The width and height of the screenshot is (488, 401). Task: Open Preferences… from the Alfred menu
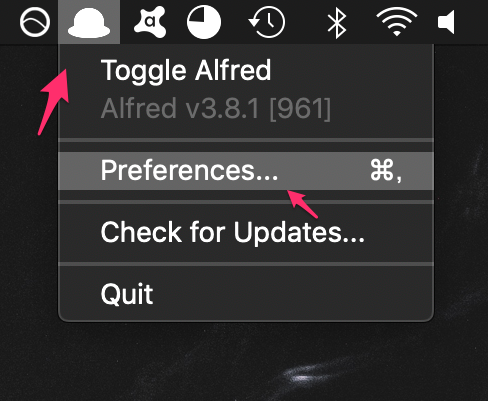point(246,171)
